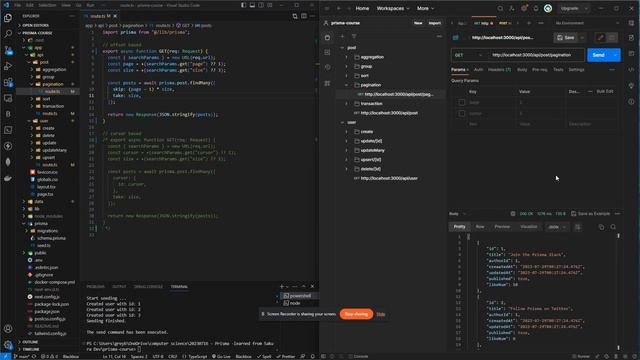The image size is (640, 360).
Task: Click Save as Example
Action: (591, 213)
